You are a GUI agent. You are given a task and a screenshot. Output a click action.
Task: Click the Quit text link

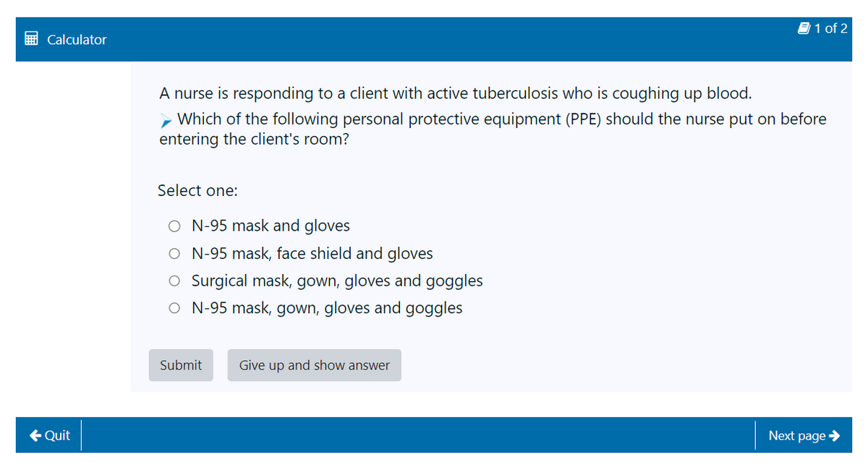(57, 435)
